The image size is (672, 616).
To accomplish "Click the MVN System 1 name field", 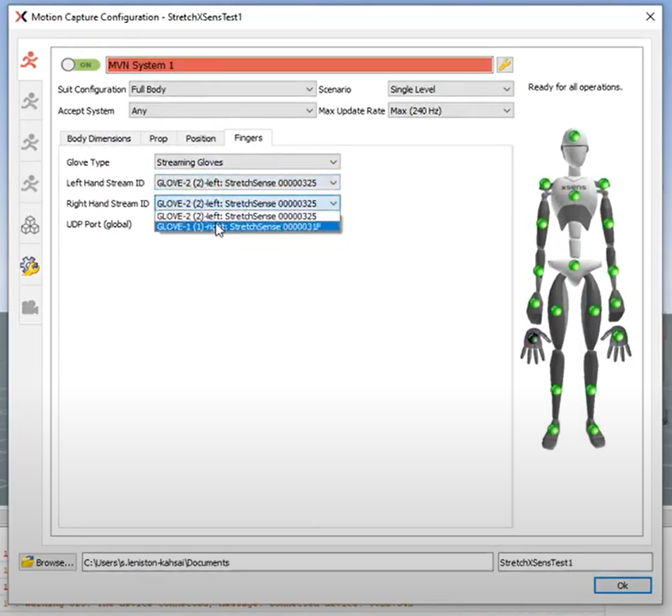I will pyautogui.click(x=300, y=65).
